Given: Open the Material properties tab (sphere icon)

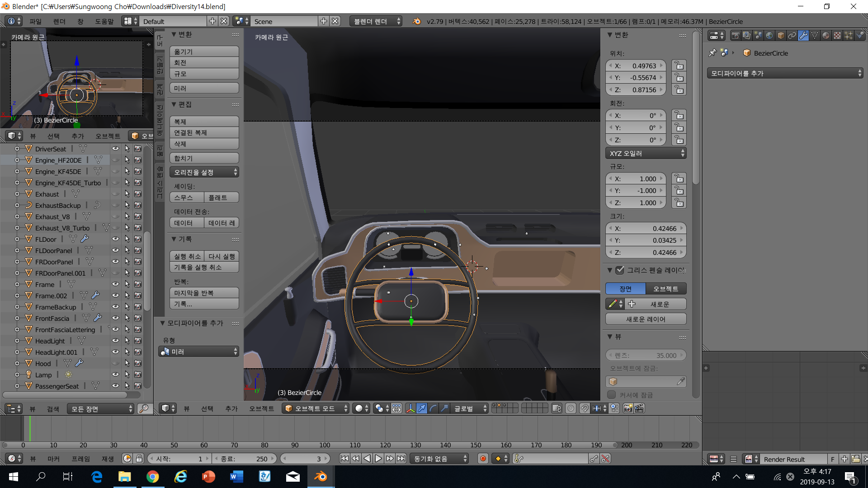Looking at the screenshot, I should 826,35.
